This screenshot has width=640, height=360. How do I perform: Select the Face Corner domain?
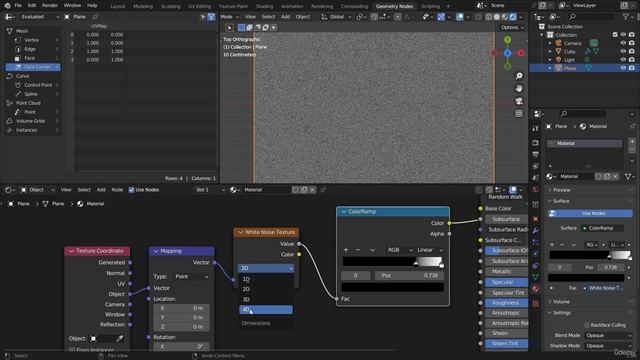tap(33, 67)
